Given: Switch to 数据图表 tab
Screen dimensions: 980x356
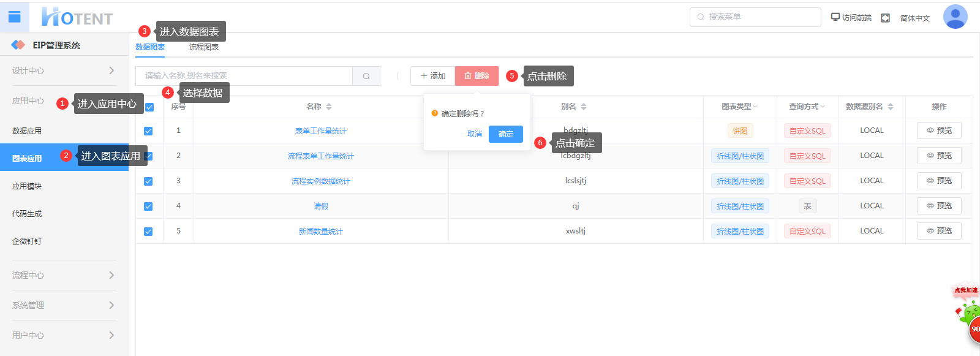Looking at the screenshot, I should (x=150, y=47).
